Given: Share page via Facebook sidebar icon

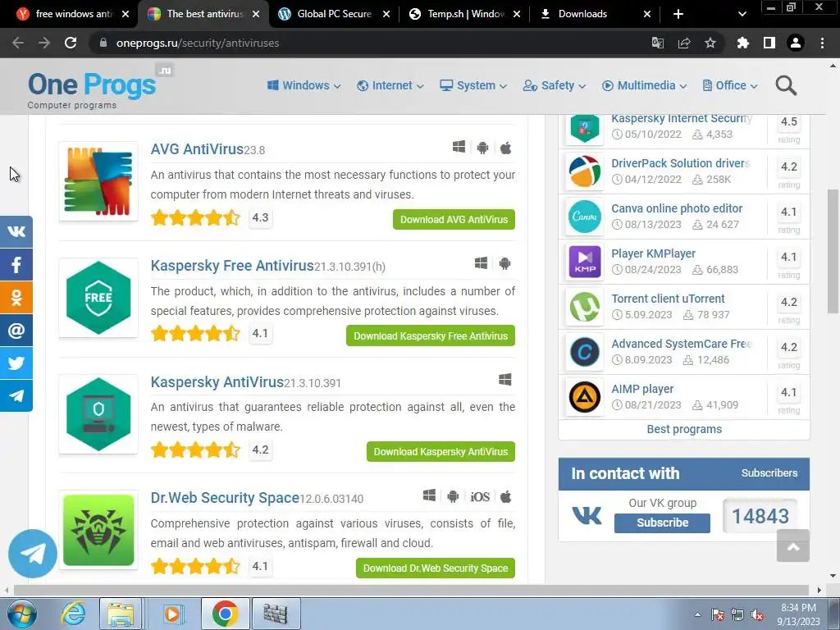Looking at the screenshot, I should [16, 265].
